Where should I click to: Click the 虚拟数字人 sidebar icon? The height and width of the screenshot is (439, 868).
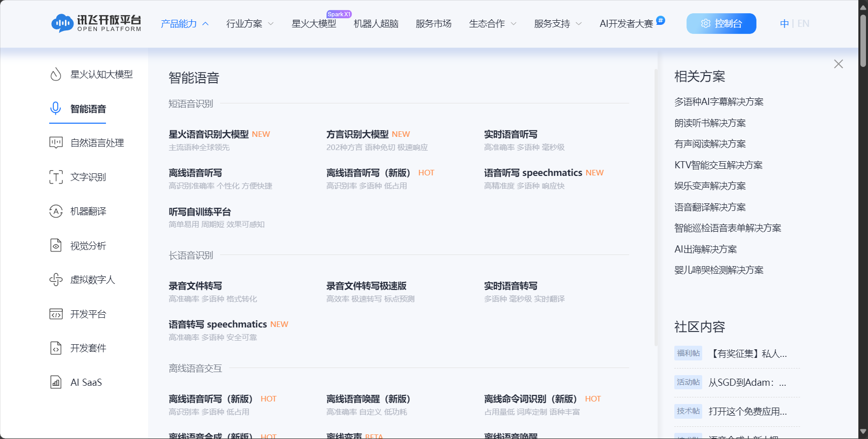click(56, 280)
